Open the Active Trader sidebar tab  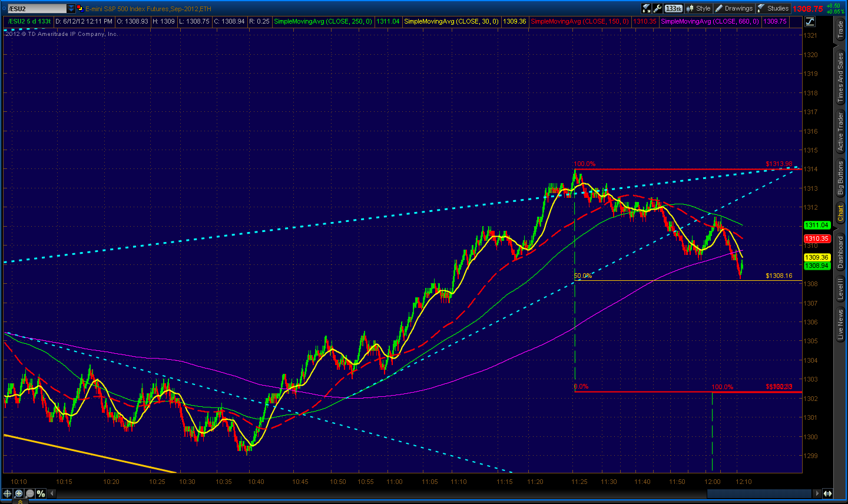[x=840, y=132]
